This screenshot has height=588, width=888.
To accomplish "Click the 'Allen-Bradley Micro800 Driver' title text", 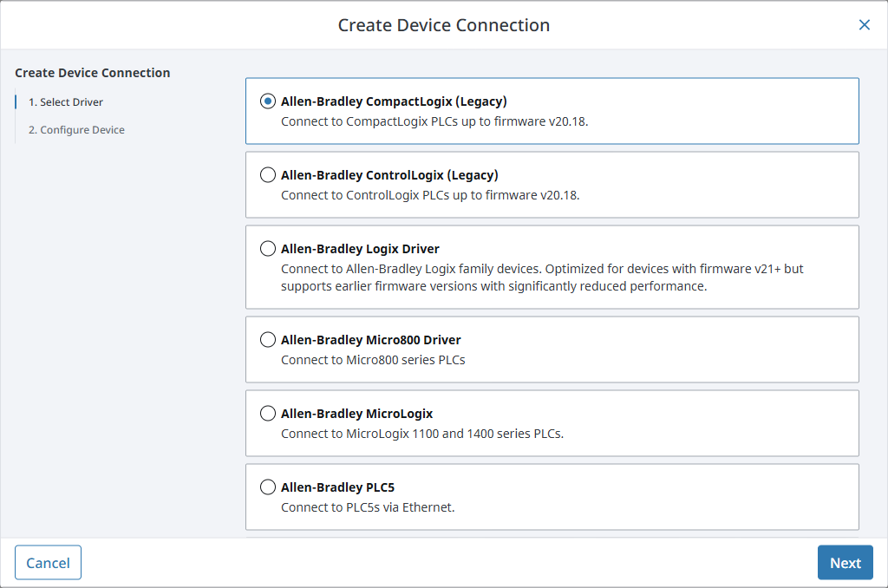I will tap(371, 340).
